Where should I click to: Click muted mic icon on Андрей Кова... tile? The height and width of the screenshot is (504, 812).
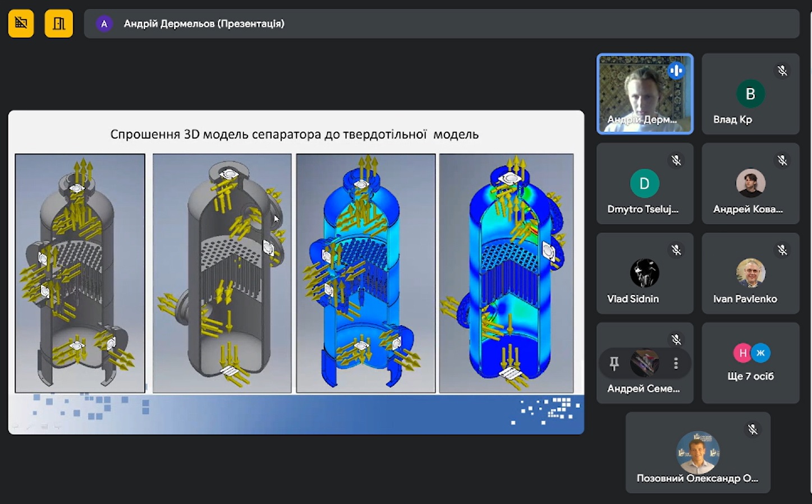click(x=782, y=160)
